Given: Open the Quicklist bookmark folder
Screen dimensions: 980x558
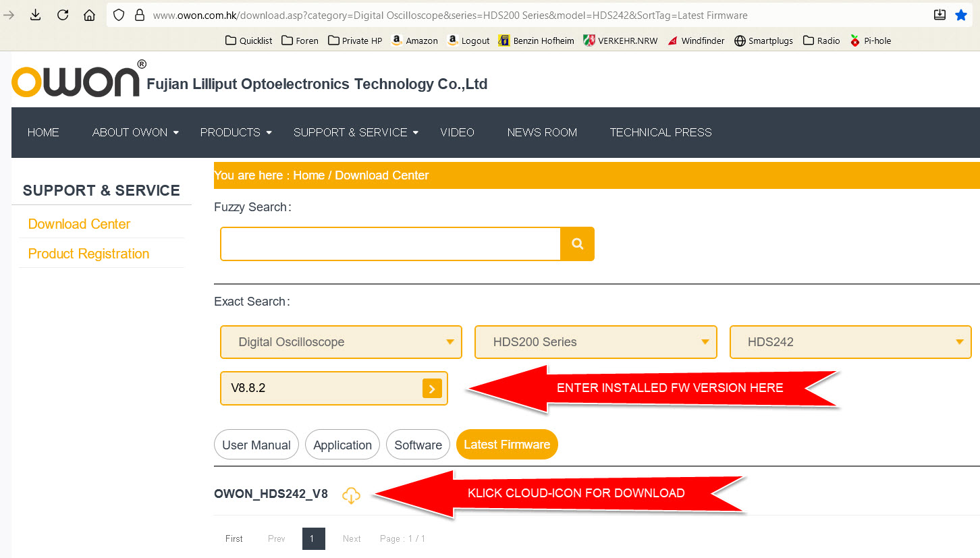Looking at the screenshot, I should [x=248, y=40].
